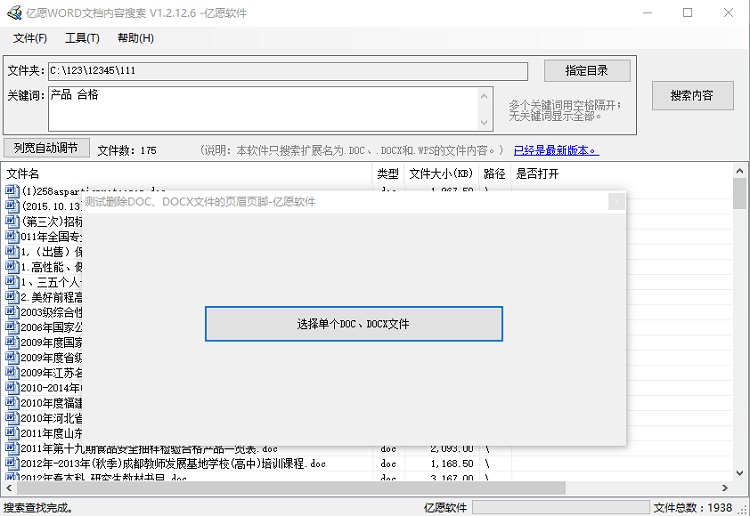This screenshot has width=750, height=516.
Task: Click the horizontal scroll right arrow
Action: tap(725, 488)
